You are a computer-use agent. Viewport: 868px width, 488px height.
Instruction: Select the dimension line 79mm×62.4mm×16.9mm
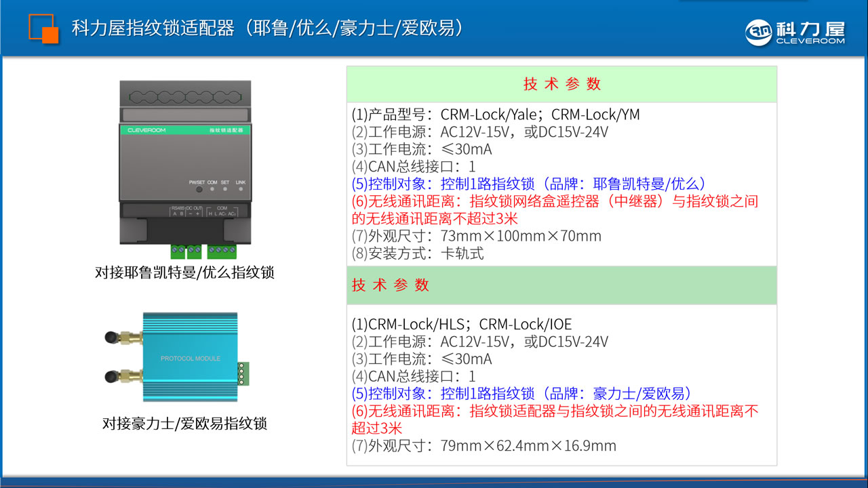pos(484,446)
